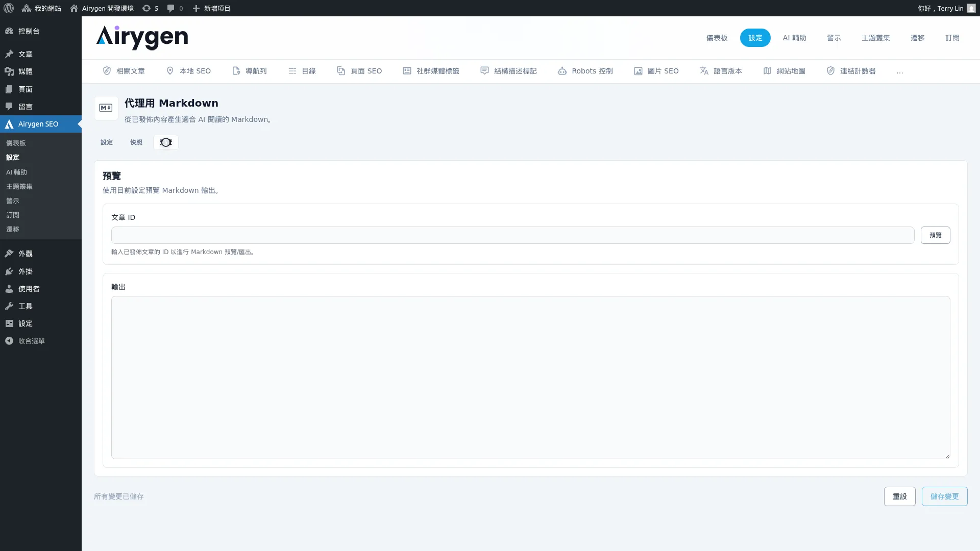
Task: Open 使用者 in the sidebar
Action: pyautogui.click(x=41, y=289)
